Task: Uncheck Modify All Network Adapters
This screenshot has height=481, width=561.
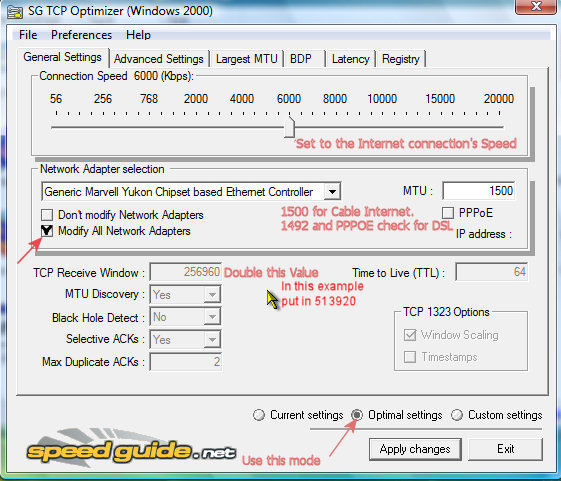Action: pos(47,231)
